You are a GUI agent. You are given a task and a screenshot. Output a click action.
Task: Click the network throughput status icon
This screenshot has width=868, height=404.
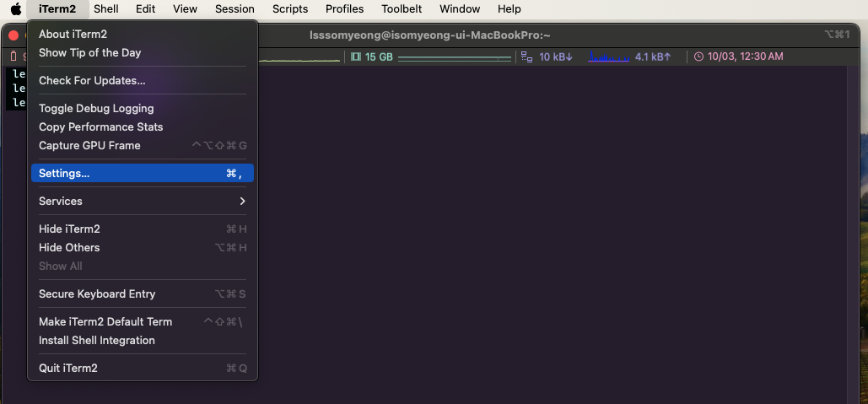coord(527,57)
